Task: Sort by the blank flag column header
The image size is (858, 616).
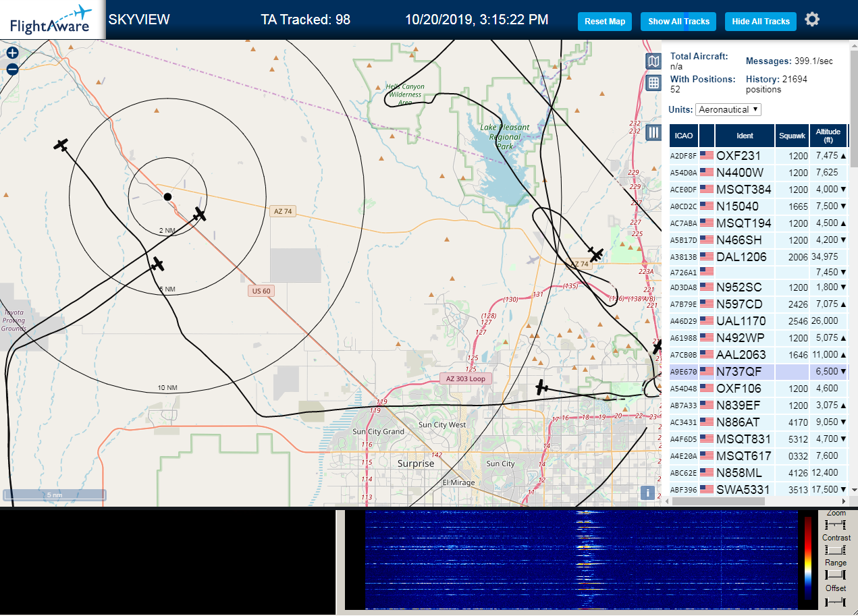Action: 707,136
